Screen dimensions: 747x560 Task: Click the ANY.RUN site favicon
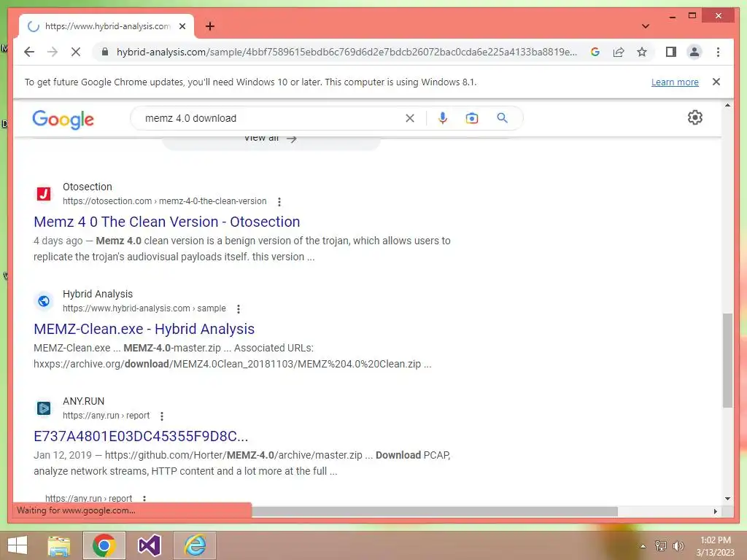coord(44,408)
